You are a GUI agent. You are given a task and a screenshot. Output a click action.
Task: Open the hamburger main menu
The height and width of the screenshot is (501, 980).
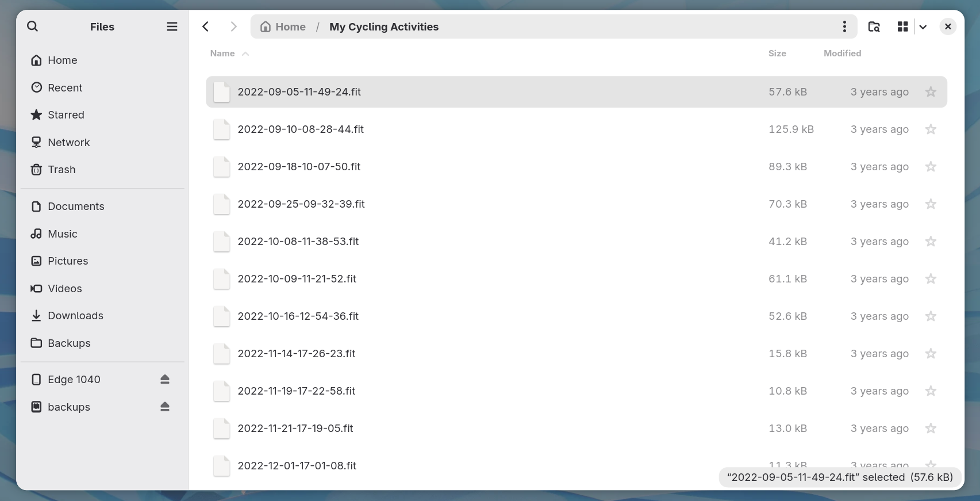[172, 26]
